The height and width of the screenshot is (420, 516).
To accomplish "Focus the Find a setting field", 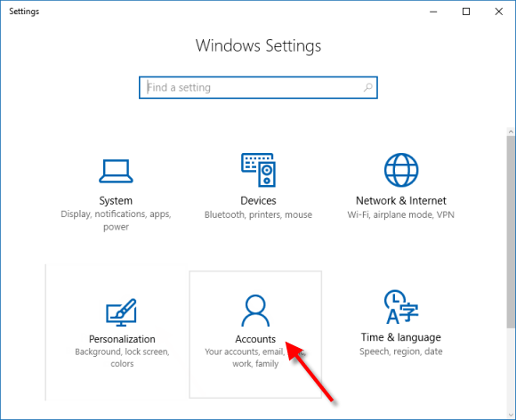I will [258, 87].
